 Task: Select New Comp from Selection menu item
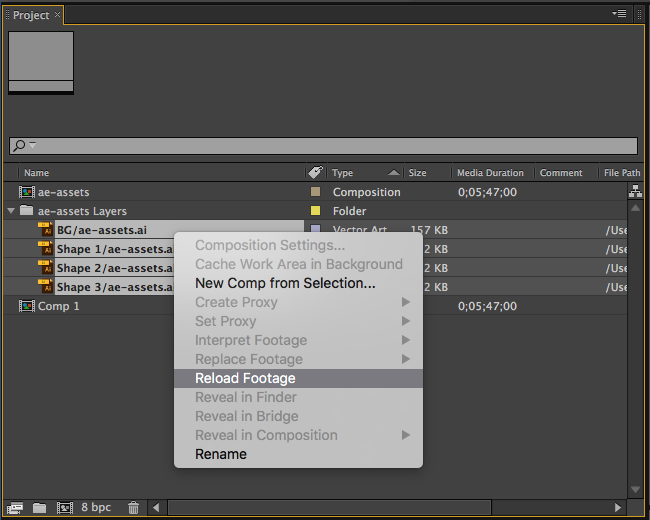pyautogui.click(x=285, y=283)
